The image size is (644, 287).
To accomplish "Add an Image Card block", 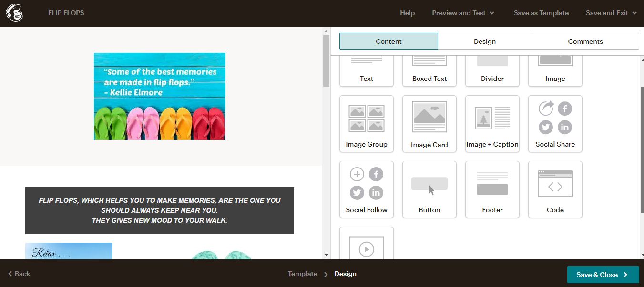I will (x=429, y=124).
